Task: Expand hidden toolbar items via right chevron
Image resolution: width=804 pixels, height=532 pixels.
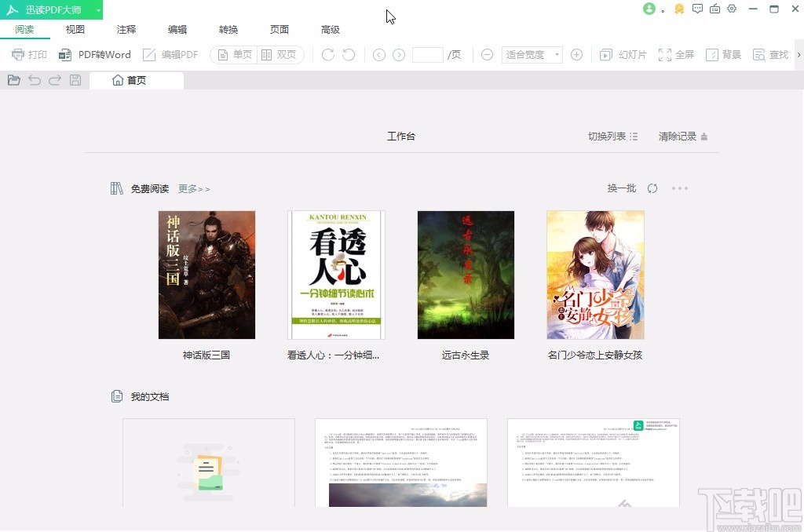Action: tap(799, 54)
